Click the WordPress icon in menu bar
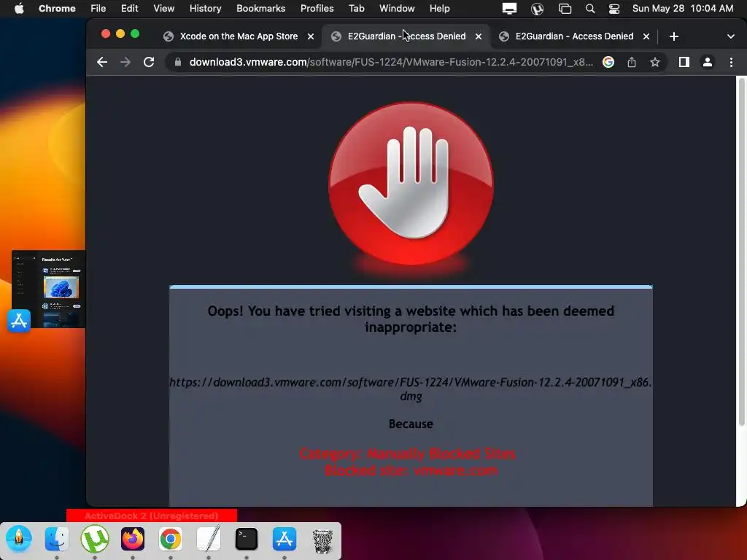The width and height of the screenshot is (747, 560). tap(538, 9)
